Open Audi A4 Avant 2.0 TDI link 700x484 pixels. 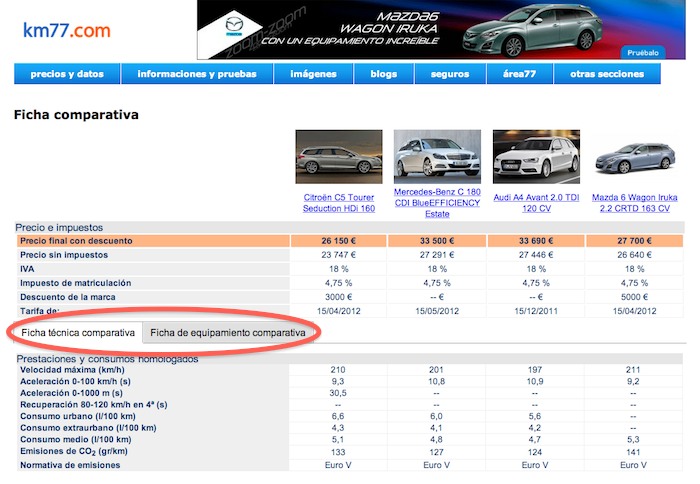(x=536, y=203)
